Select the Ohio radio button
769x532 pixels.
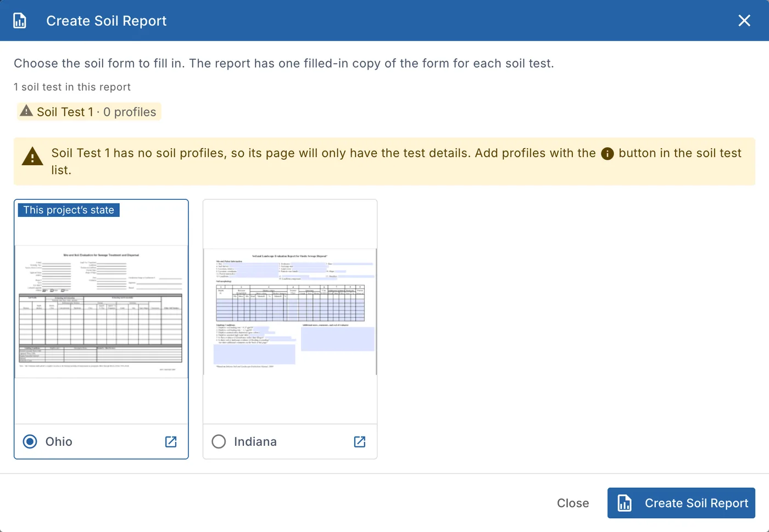pos(30,441)
